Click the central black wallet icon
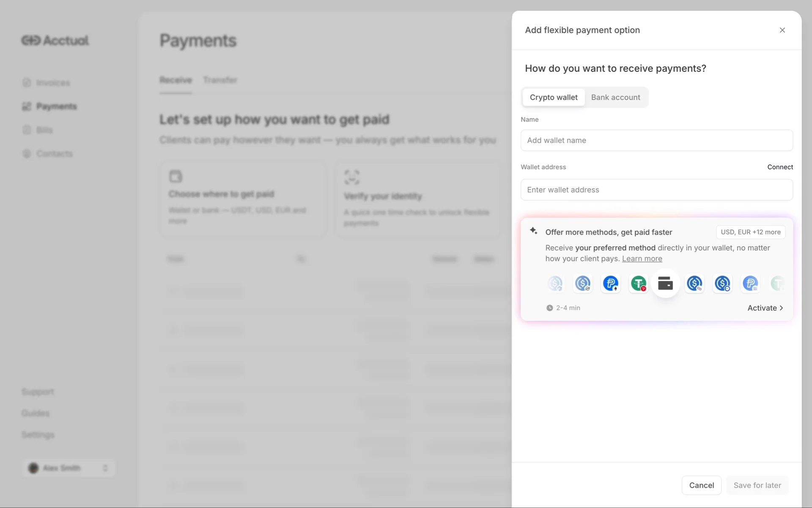The image size is (812, 508). pyautogui.click(x=665, y=283)
